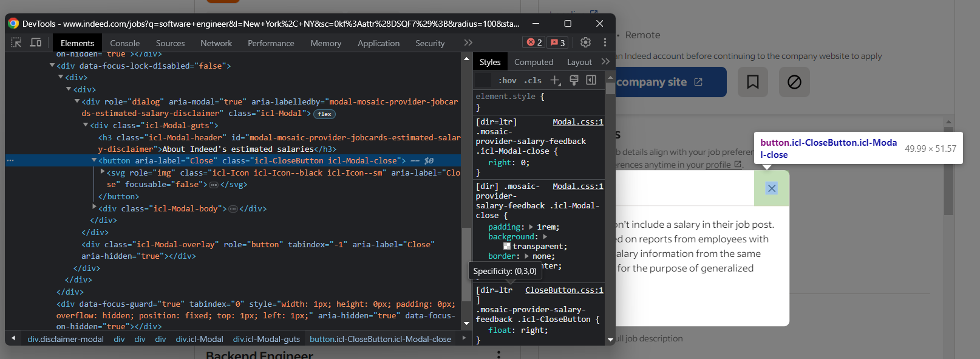
Task: Expand the border shorthand property
Action: coord(527,256)
